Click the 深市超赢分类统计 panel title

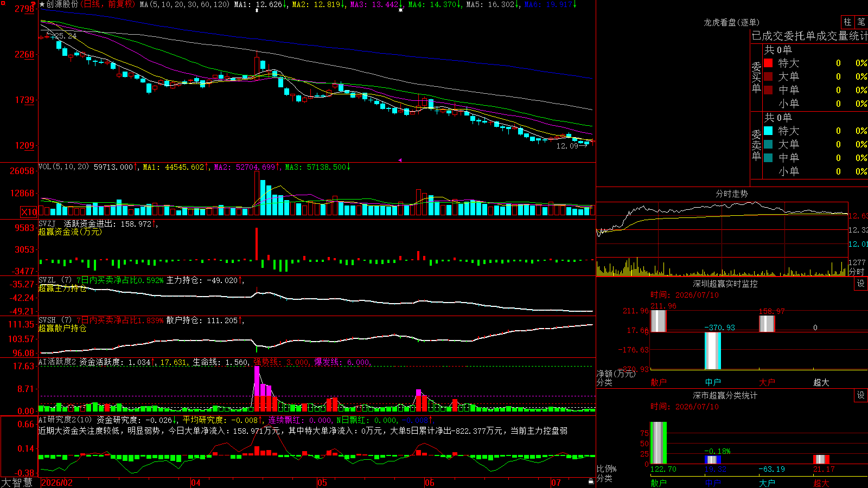[x=725, y=395]
